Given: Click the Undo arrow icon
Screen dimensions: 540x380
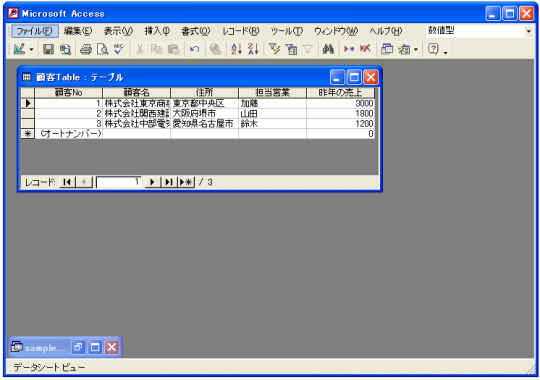Looking at the screenshot, I should click(x=195, y=49).
